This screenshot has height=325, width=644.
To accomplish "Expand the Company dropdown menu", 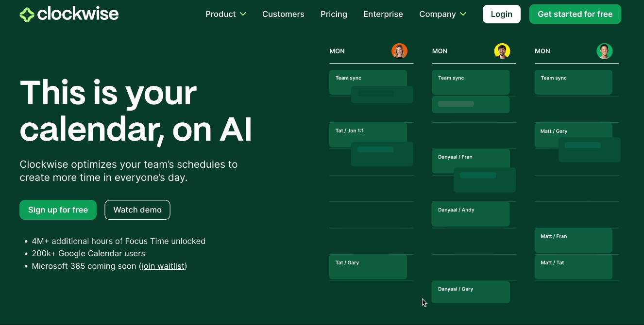I will [x=442, y=14].
